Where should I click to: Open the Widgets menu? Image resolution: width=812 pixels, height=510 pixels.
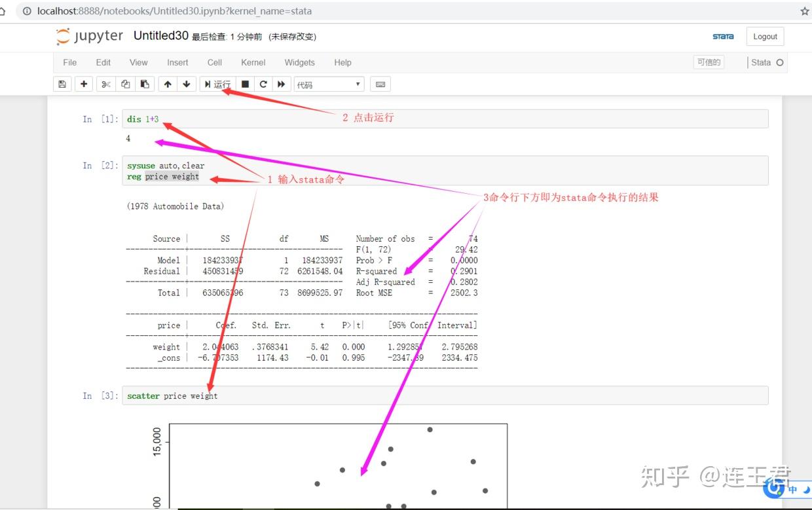[x=299, y=62]
